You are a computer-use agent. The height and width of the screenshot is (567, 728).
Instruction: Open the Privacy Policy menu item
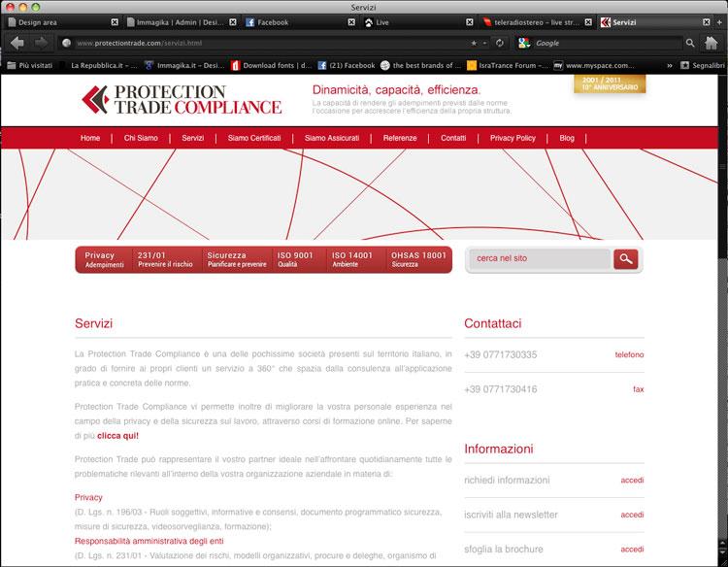(x=513, y=138)
